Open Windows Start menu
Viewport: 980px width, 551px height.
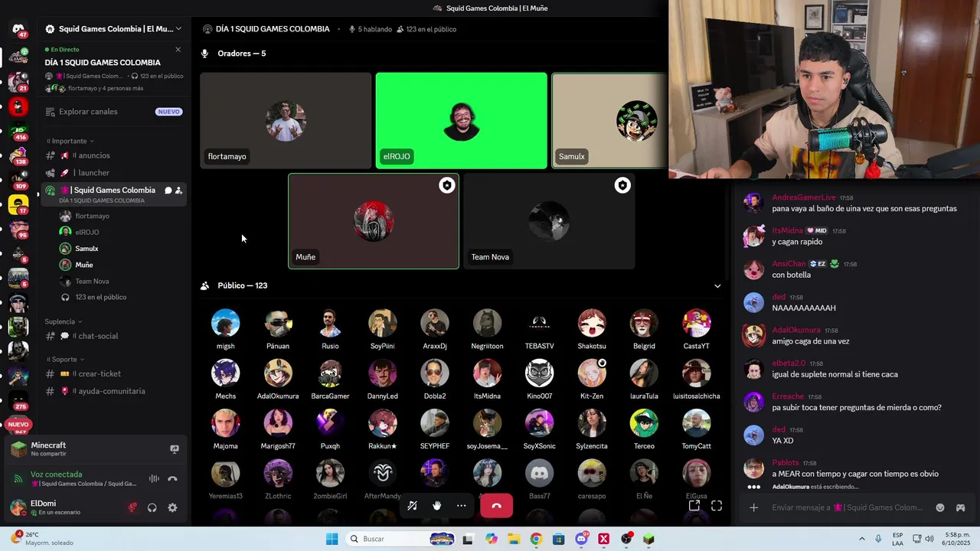[x=332, y=539]
